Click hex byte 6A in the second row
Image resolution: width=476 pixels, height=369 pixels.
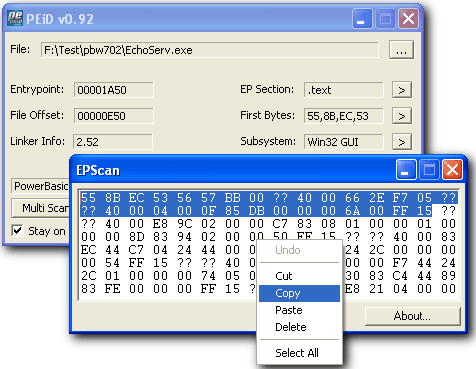click(x=353, y=211)
